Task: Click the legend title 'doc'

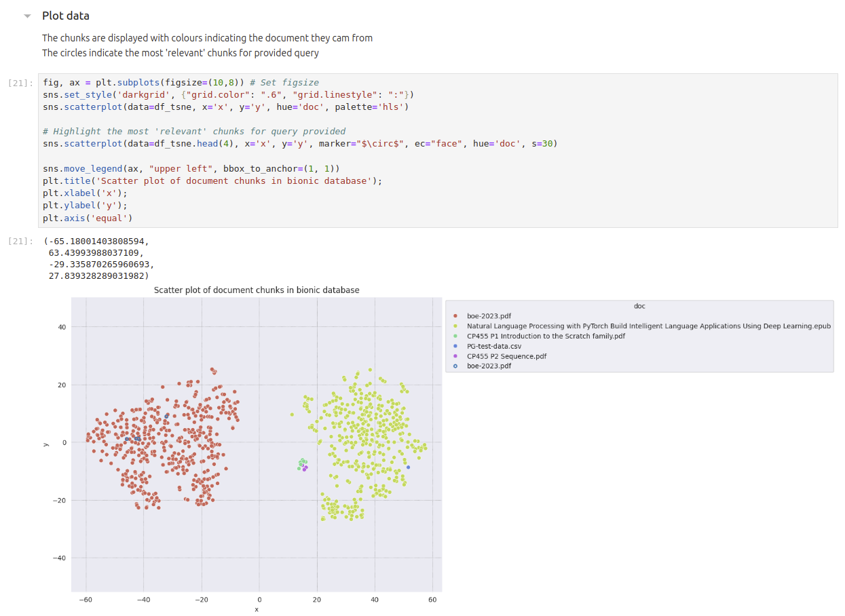Action: tap(639, 306)
